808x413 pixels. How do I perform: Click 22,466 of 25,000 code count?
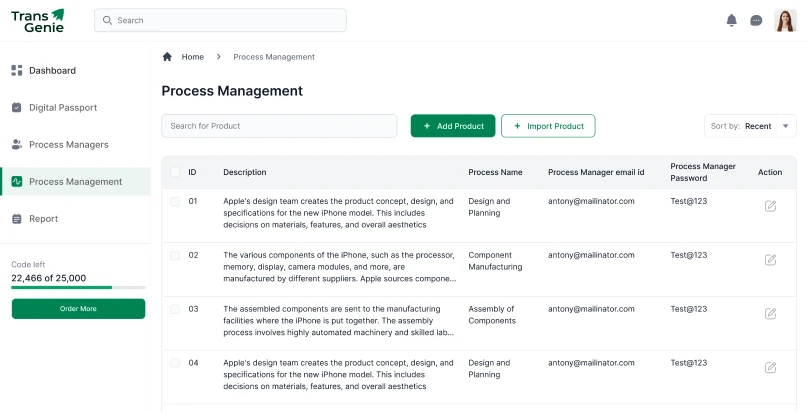pyautogui.click(x=49, y=278)
